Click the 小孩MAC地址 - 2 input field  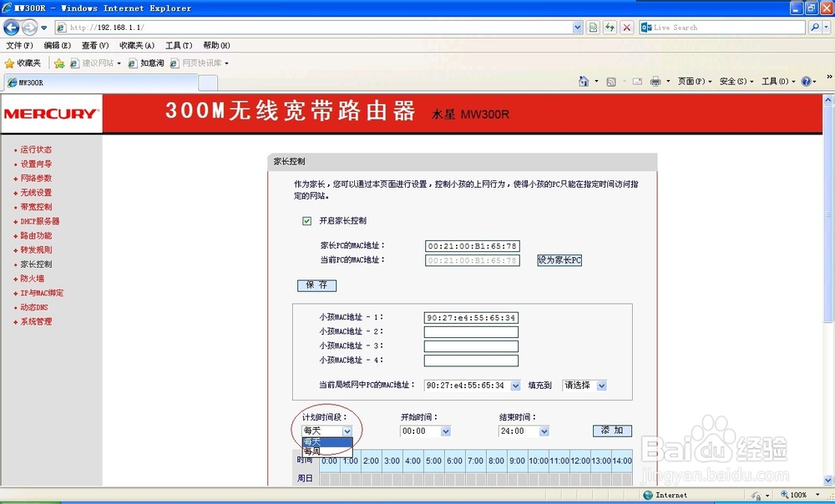471,332
